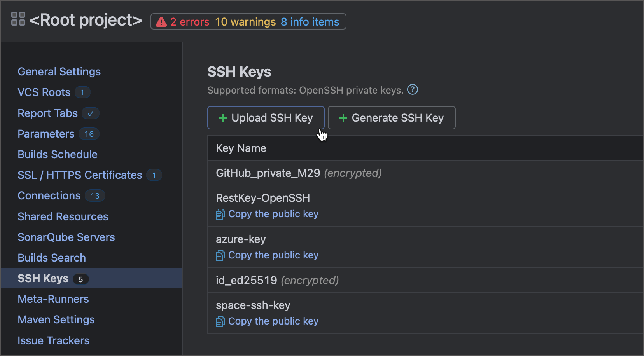Viewport: 644px width, 356px height.
Task: Open the supported formats help icon
Action: 412,90
